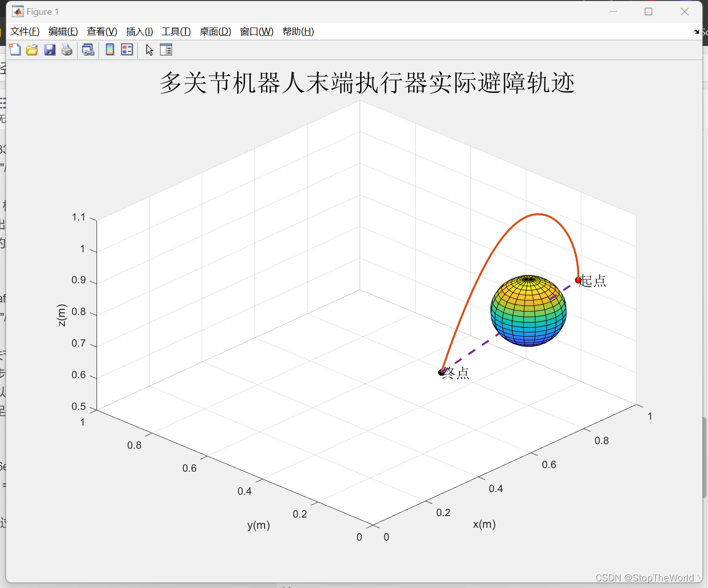708x588 pixels.
Task: Click the plot title 多关节机器人末端执行器实际避障轨迹
Action: coord(367,83)
